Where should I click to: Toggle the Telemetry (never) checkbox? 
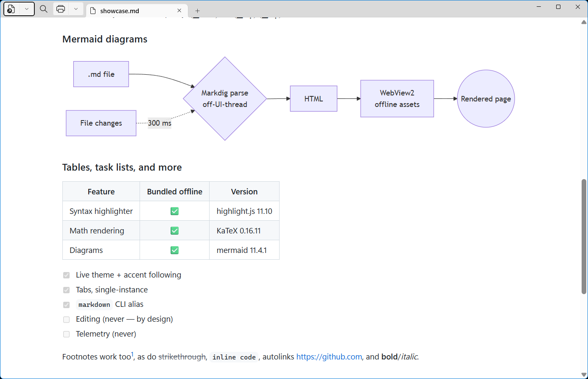pos(66,334)
